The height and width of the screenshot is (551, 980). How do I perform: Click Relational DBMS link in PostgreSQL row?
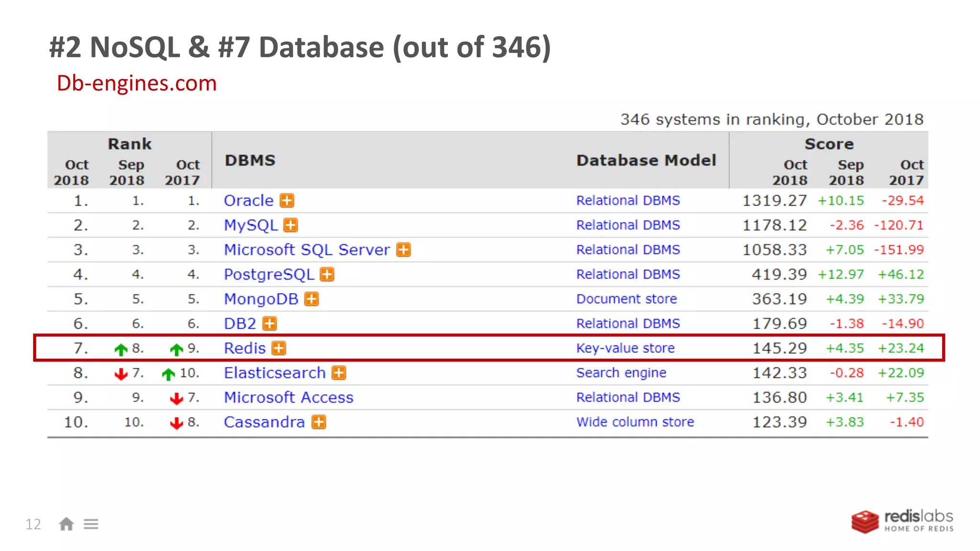(628, 274)
